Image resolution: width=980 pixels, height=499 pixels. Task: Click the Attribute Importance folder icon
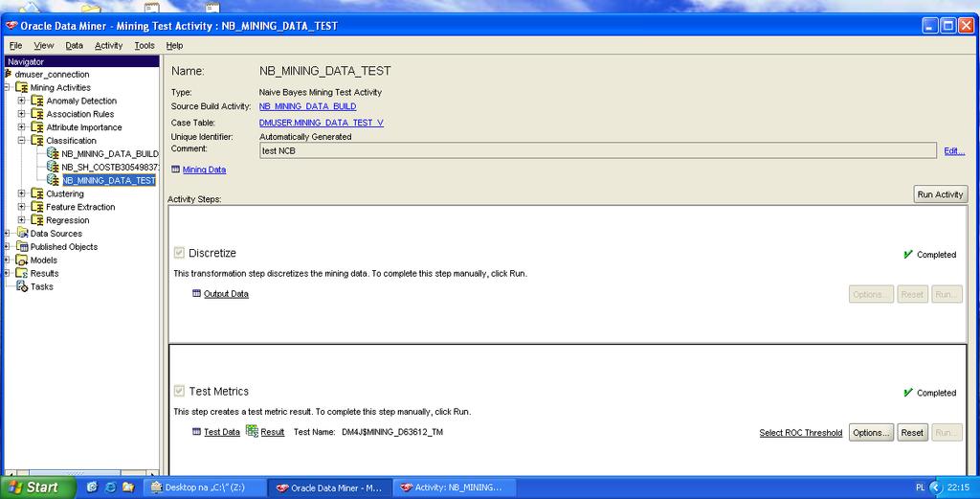point(37,127)
